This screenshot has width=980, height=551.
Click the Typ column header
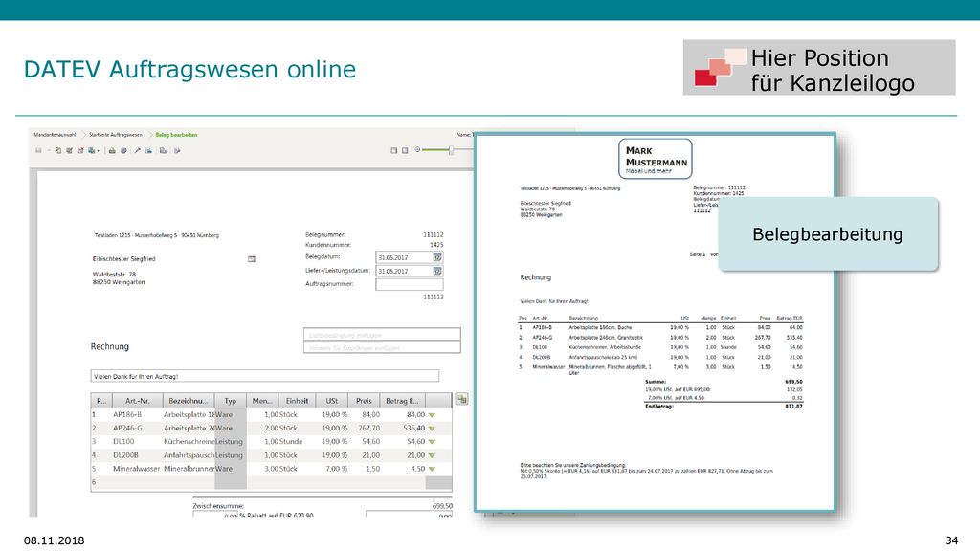point(231,401)
